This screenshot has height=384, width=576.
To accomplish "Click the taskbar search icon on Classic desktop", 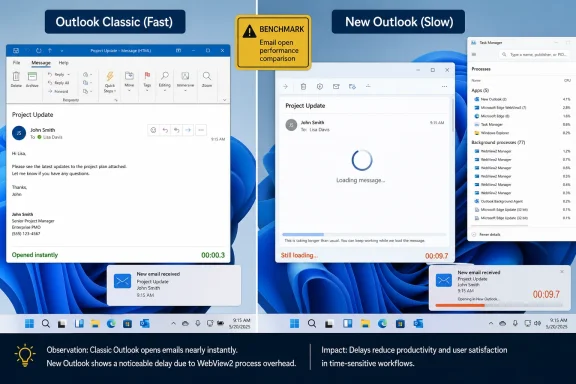I will 46,323.
